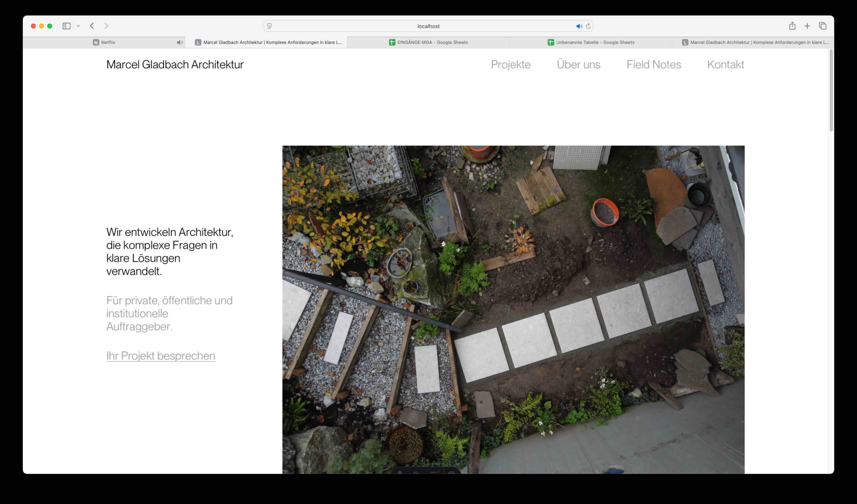This screenshot has width=857, height=504.
Task: Add a new tab with the plus icon
Action: tap(807, 26)
